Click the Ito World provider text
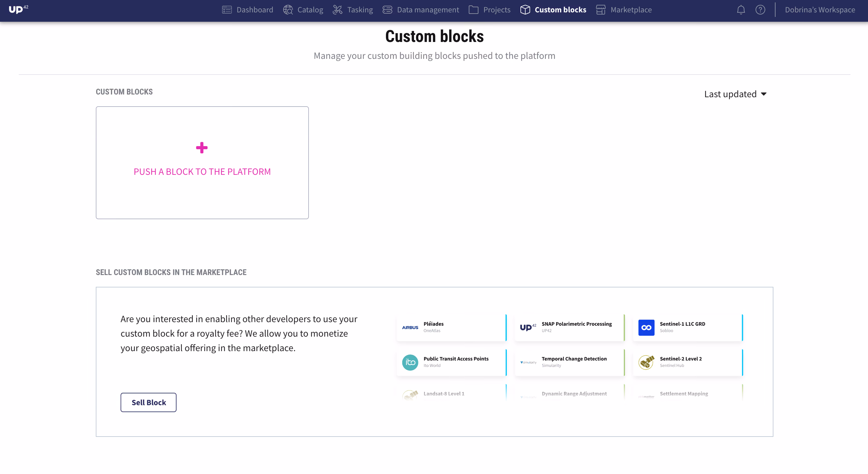The height and width of the screenshot is (474, 868). tap(432, 366)
